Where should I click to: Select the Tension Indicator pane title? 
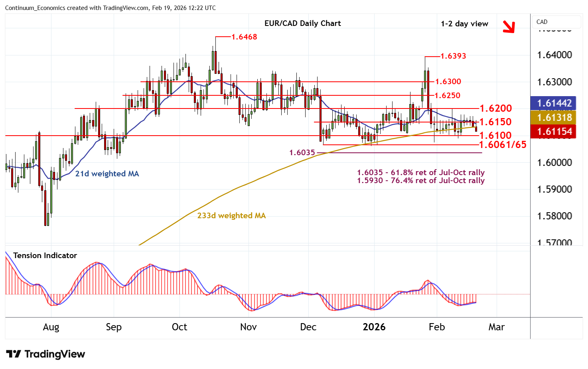tap(45, 256)
